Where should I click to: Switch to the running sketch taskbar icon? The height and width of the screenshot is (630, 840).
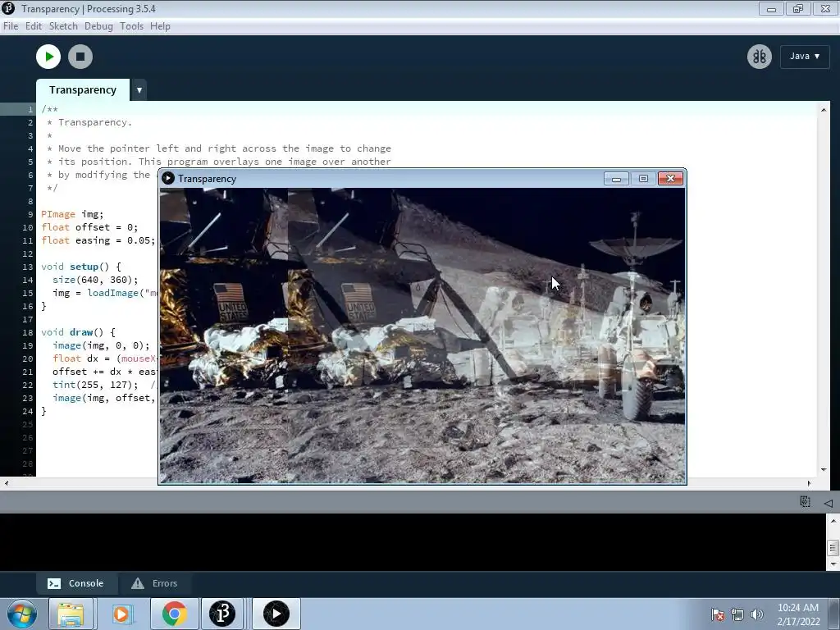[276, 614]
